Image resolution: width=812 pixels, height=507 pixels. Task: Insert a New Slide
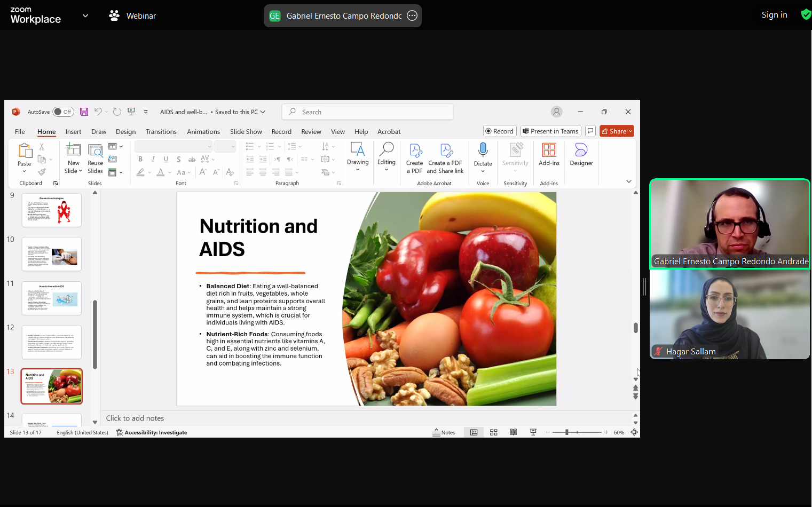click(73, 150)
